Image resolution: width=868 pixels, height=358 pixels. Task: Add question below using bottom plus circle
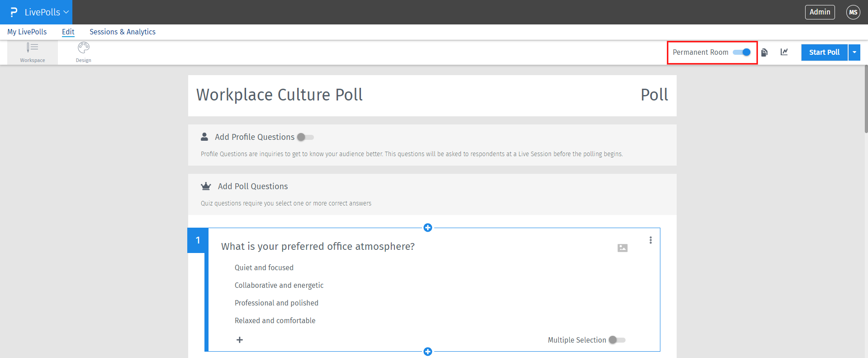427,352
